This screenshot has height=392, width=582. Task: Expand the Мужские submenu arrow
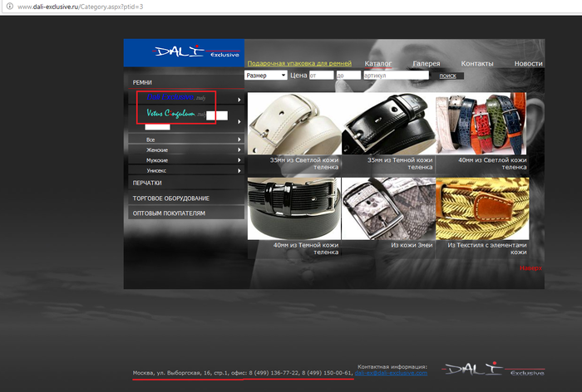pyautogui.click(x=239, y=159)
